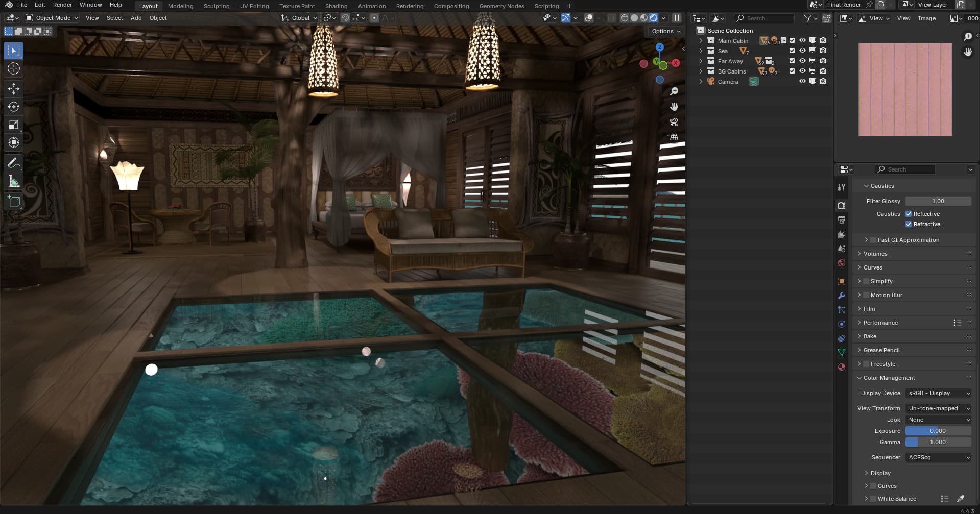The width and height of the screenshot is (980, 514).
Task: Click the Exposure slider
Action: [x=938, y=431]
